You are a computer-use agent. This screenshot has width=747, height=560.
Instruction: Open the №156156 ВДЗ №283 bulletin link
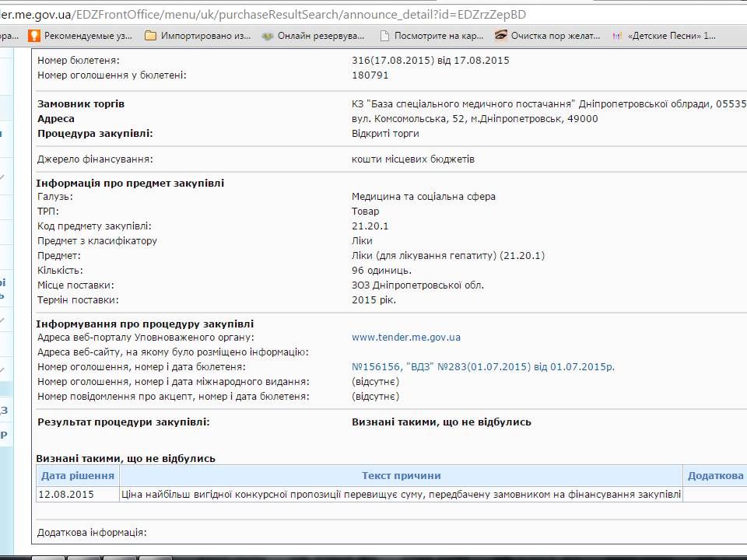[482, 367]
